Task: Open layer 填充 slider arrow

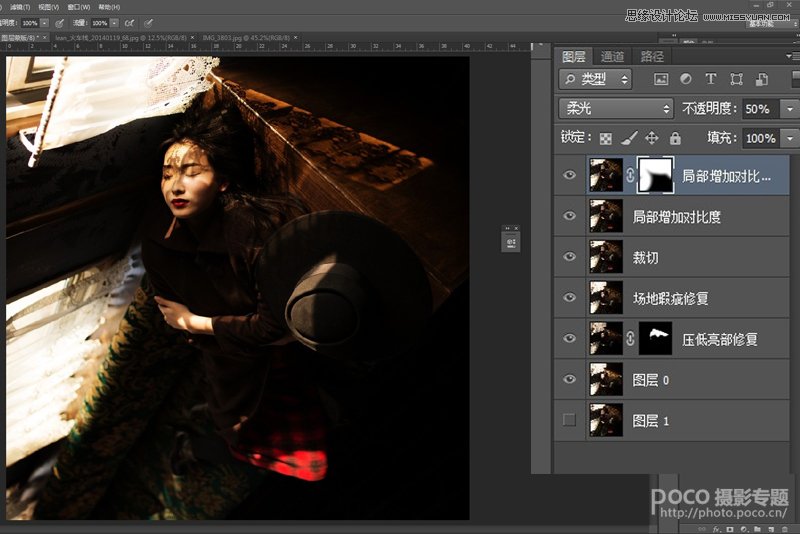Action: pos(790,138)
